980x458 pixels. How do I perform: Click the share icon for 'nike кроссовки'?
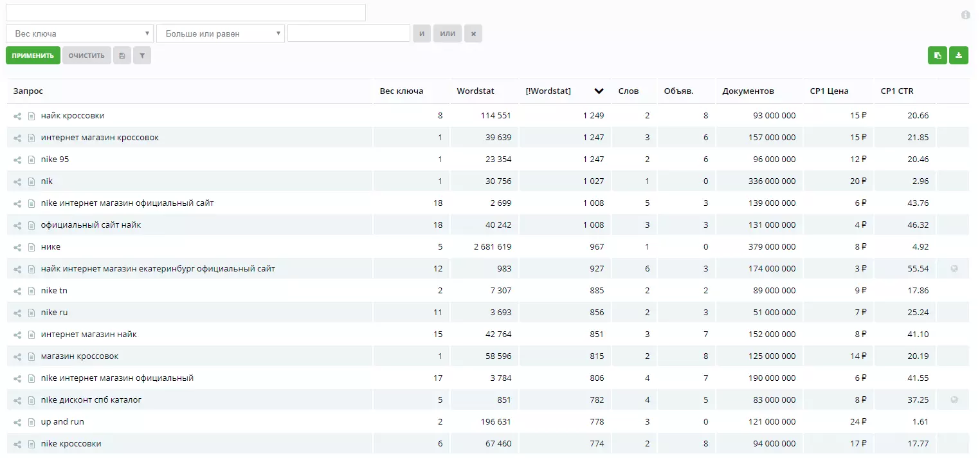17,444
